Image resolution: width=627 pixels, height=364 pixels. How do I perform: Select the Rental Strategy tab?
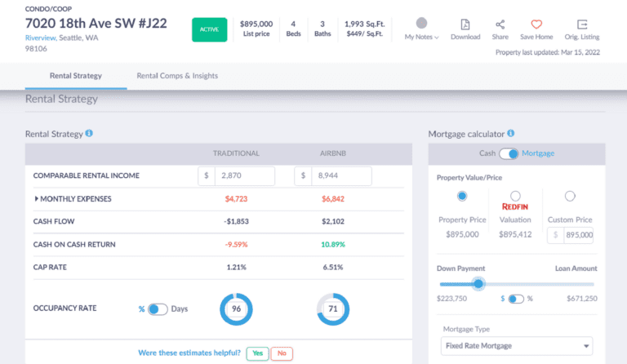point(75,76)
